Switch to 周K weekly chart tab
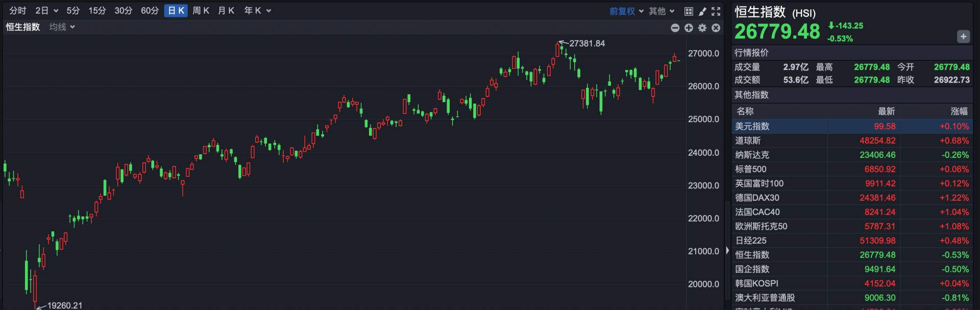This screenshot has width=980, height=310. click(x=201, y=11)
